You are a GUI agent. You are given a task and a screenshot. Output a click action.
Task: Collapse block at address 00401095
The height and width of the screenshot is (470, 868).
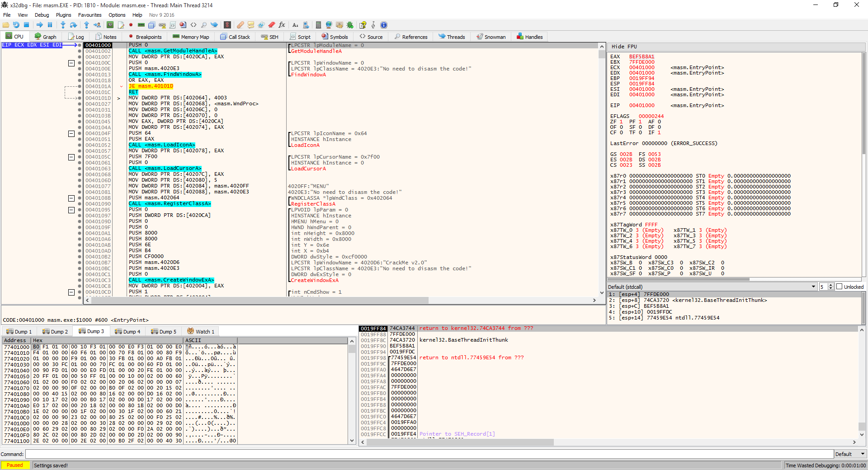coord(71,210)
